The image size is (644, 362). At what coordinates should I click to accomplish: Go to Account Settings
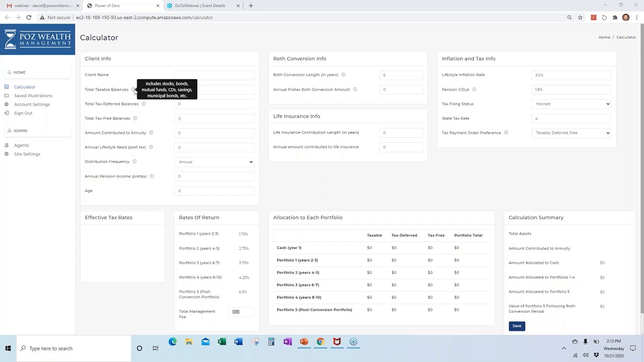(32, 105)
